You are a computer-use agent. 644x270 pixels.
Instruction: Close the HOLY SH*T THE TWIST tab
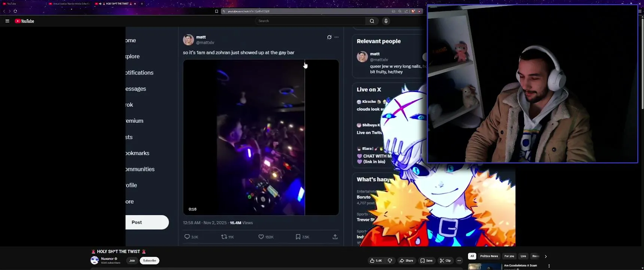(x=135, y=4)
